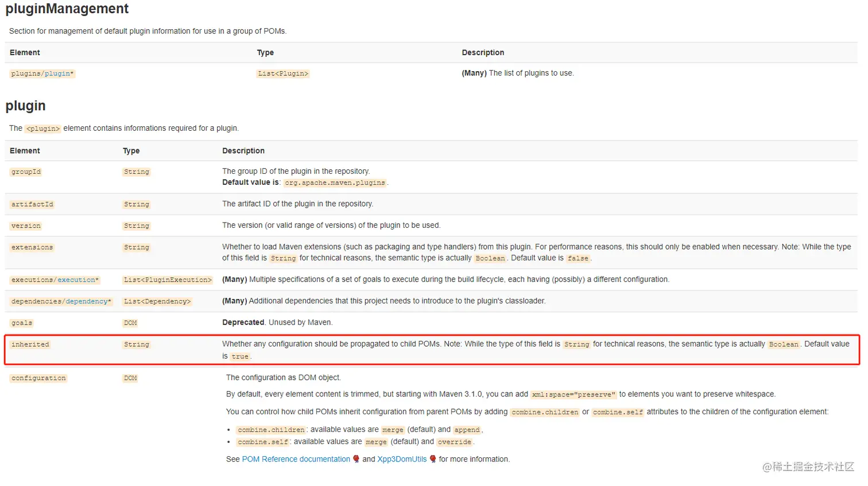
Task: Click 'Deprecated. Unused by Maven.' description
Action: [277, 322]
